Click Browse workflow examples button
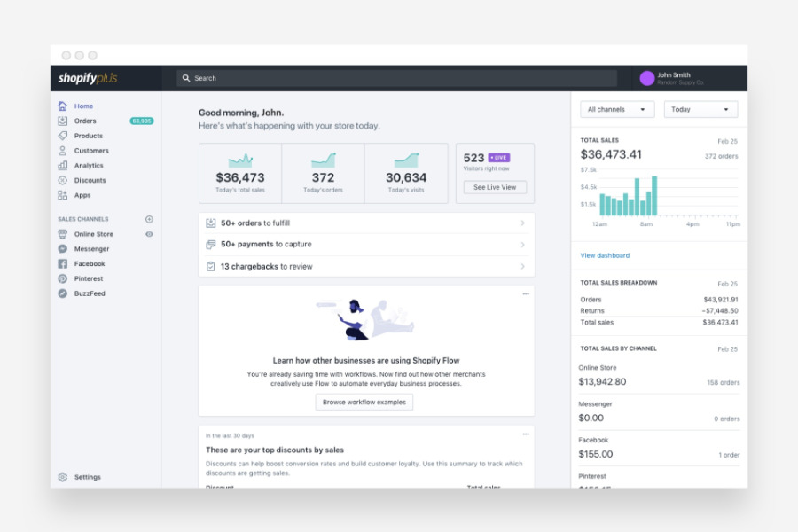 tap(364, 403)
